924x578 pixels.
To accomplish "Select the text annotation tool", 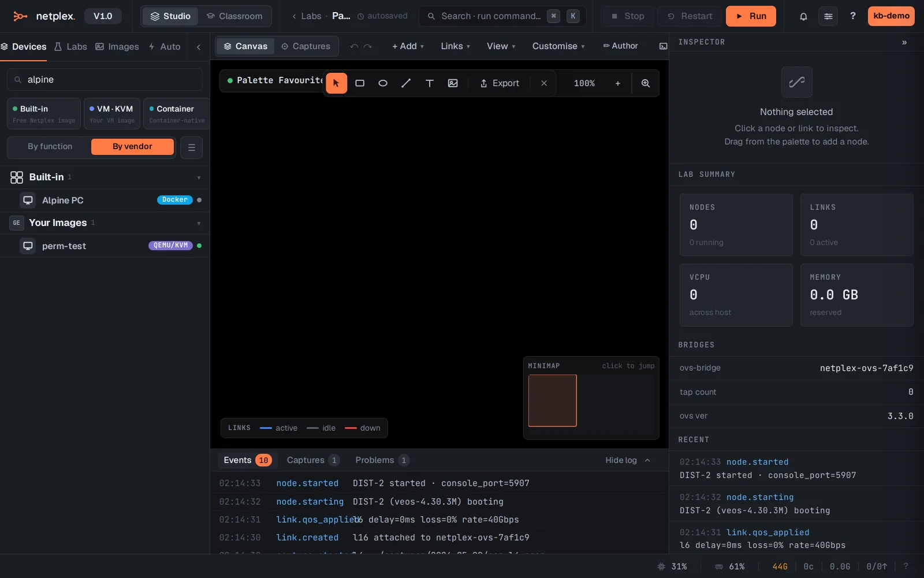I will point(430,83).
